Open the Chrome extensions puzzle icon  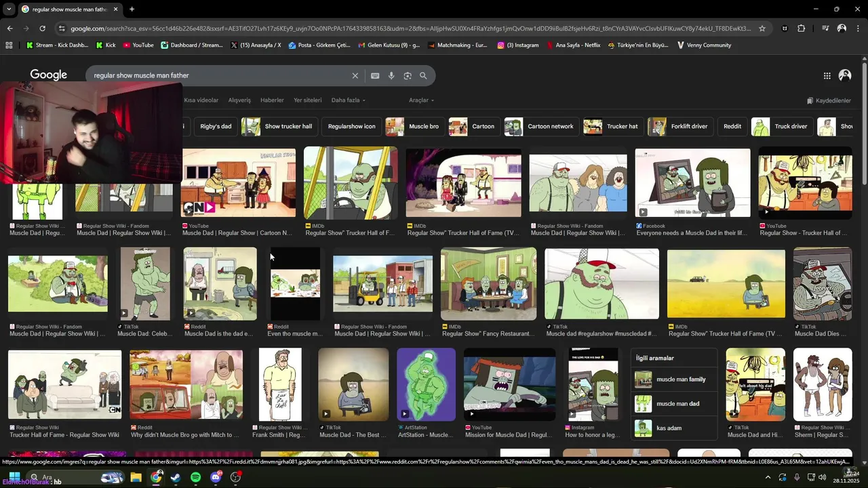point(802,28)
